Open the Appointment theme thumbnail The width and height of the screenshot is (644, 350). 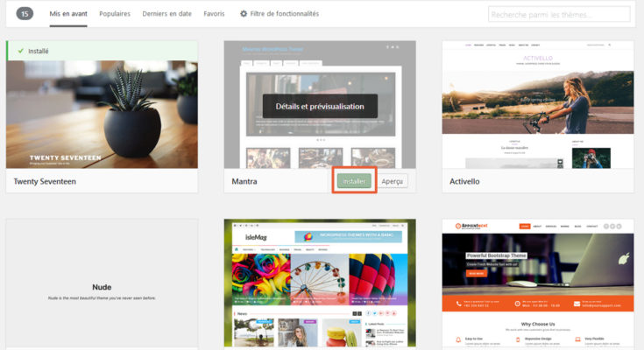538,283
